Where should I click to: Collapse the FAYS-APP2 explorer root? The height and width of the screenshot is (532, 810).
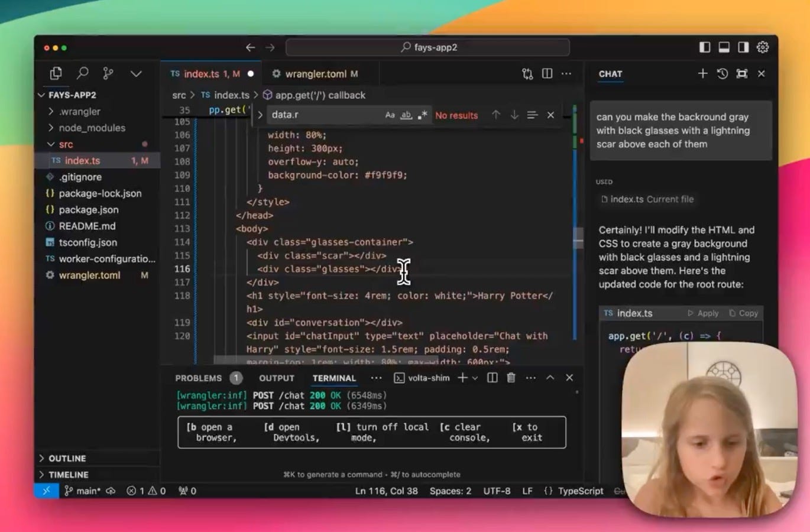[97, 95]
